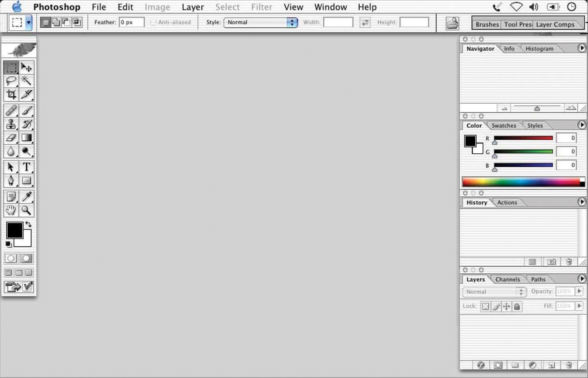Add a layer style from the Layers panel

[x=481, y=365]
